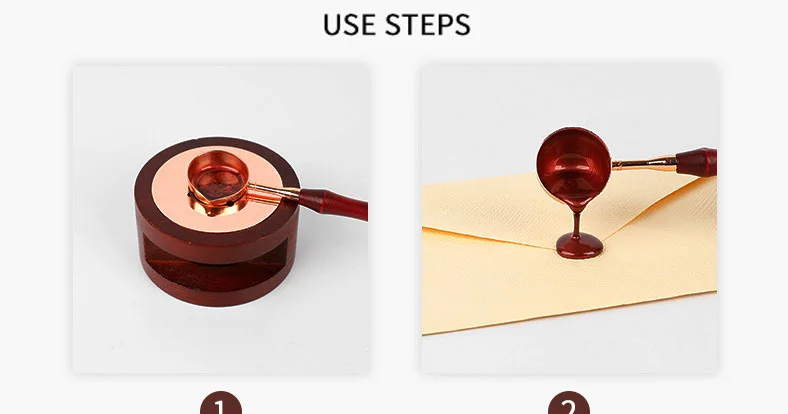Click the grey backdrop above the wax warmer

tap(221, 98)
